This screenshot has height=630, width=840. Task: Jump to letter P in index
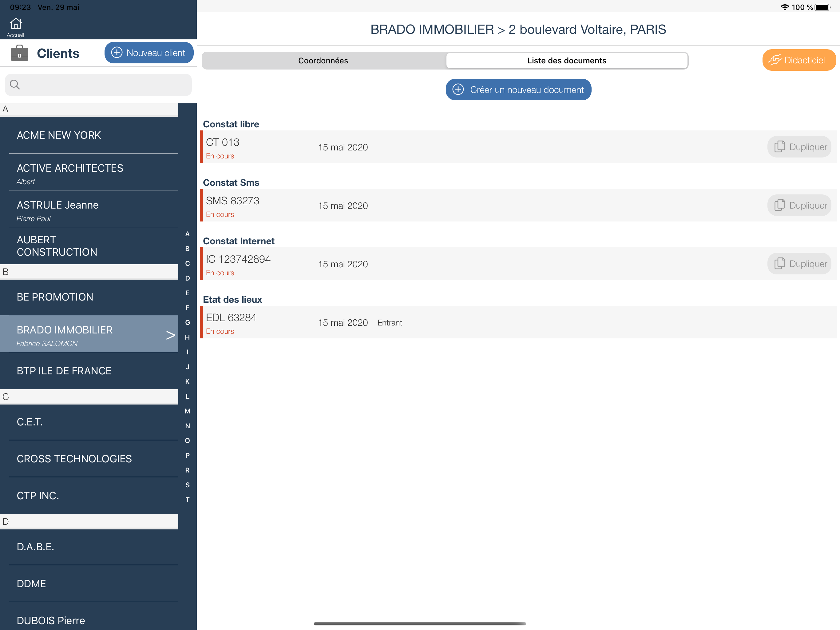(x=188, y=456)
